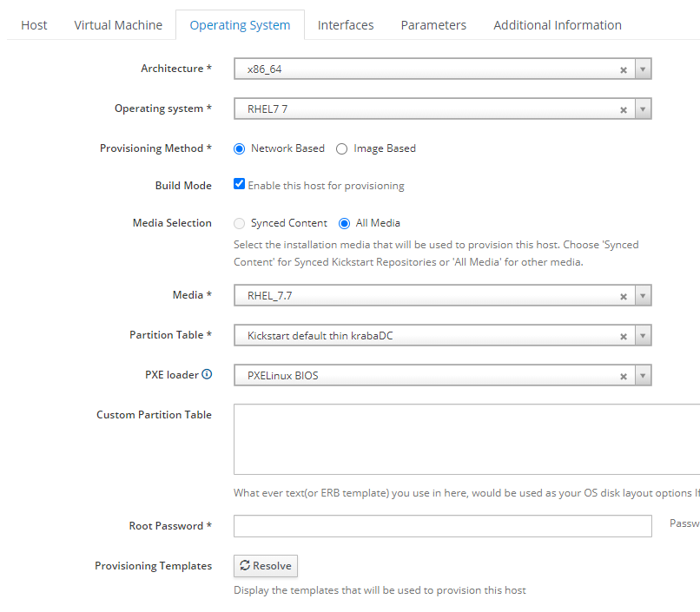Uncheck Enable this host for provisioning

coord(240,184)
